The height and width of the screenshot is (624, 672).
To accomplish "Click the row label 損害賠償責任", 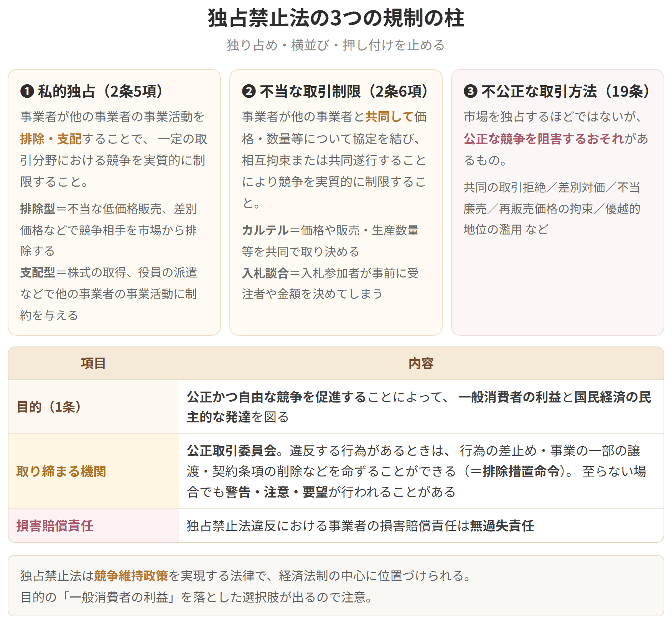I will 54,526.
